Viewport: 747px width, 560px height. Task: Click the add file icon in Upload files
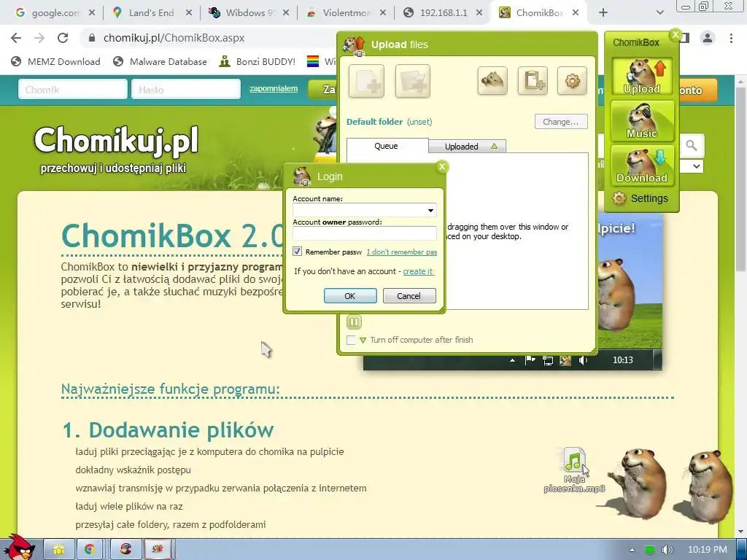(366, 81)
